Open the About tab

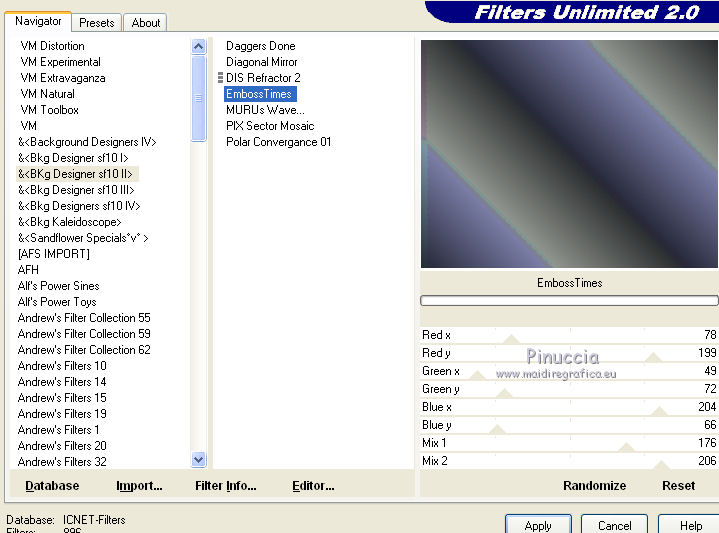[145, 22]
